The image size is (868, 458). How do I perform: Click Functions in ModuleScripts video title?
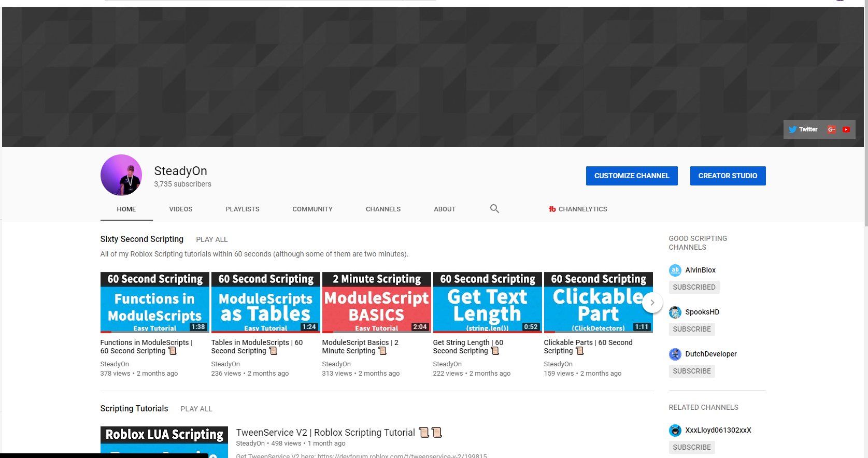tap(146, 347)
